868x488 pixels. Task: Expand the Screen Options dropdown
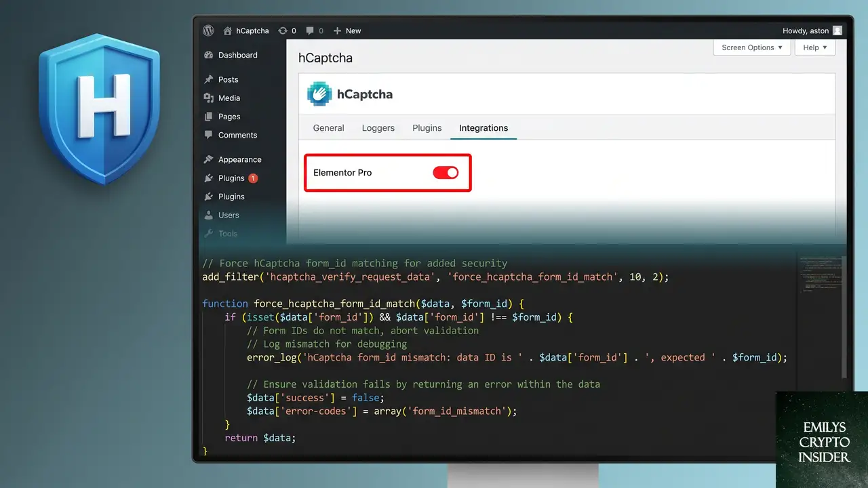click(752, 47)
